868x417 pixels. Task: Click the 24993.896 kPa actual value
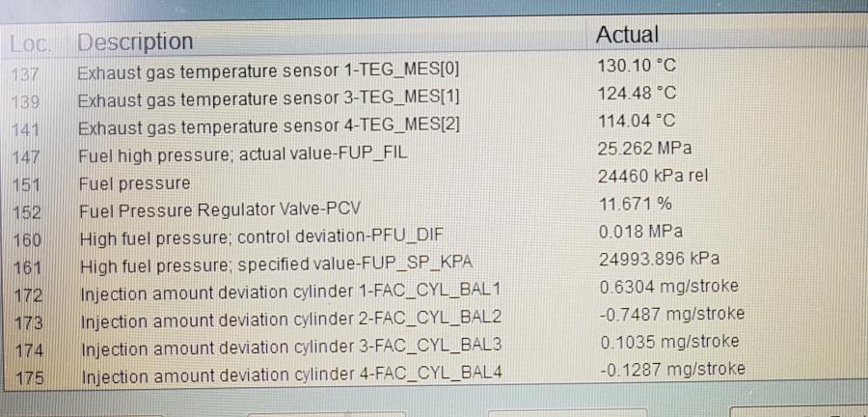(660, 259)
